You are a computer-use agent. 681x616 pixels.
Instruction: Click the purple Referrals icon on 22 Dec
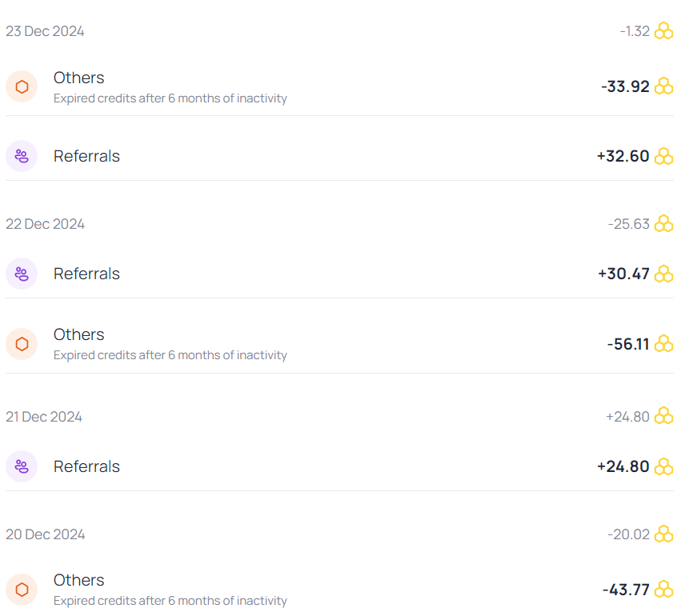pyautogui.click(x=22, y=274)
